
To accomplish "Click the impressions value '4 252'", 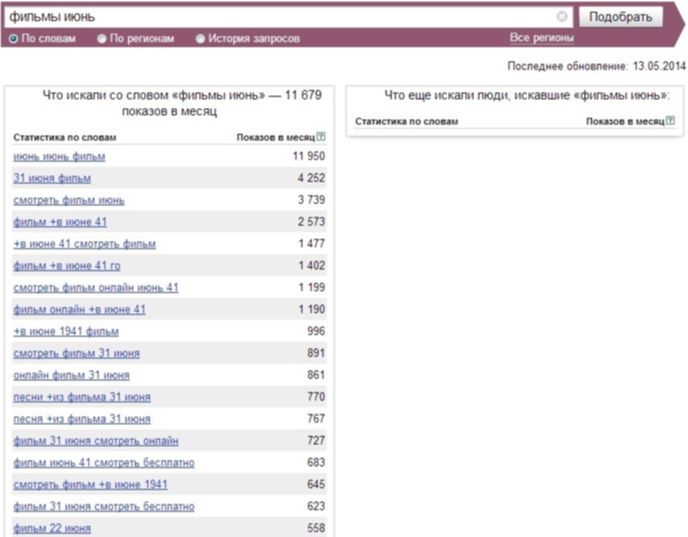I will (312, 178).
